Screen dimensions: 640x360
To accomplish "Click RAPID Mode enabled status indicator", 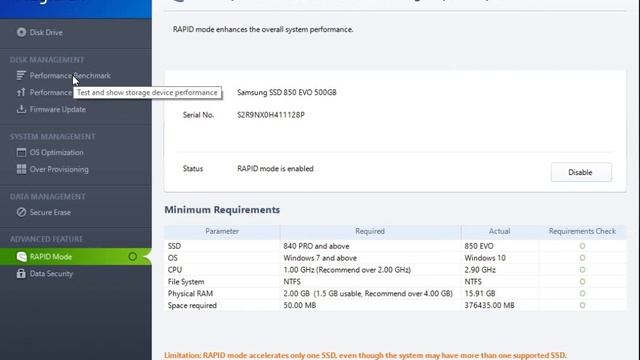I will 133,256.
